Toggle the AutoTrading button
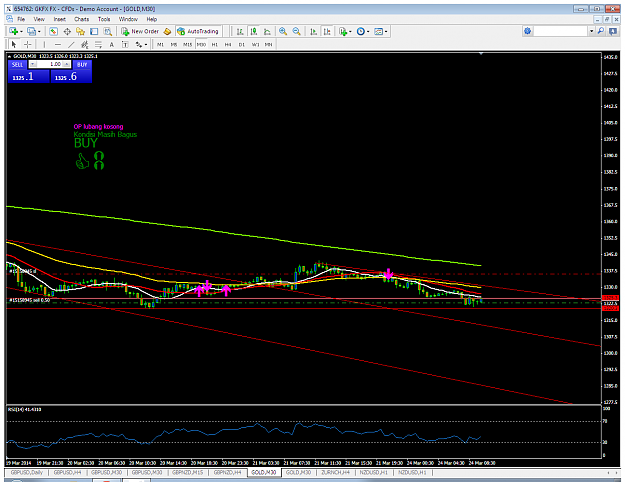 198,31
